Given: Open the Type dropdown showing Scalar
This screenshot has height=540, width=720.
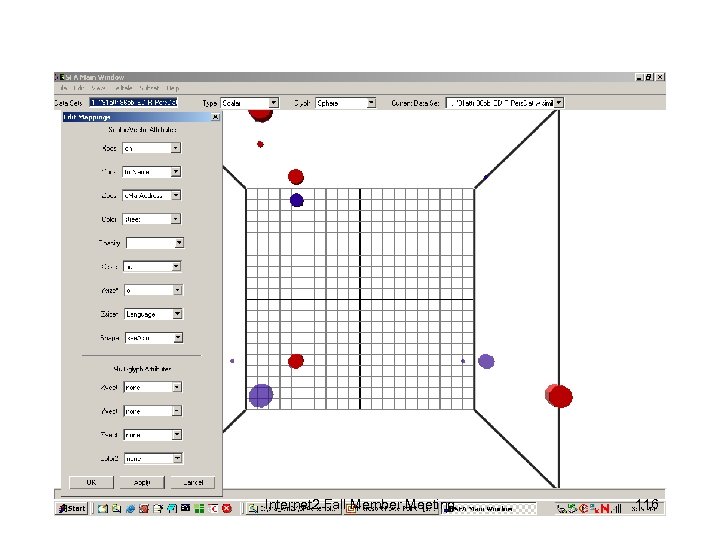Looking at the screenshot, I should (x=273, y=103).
